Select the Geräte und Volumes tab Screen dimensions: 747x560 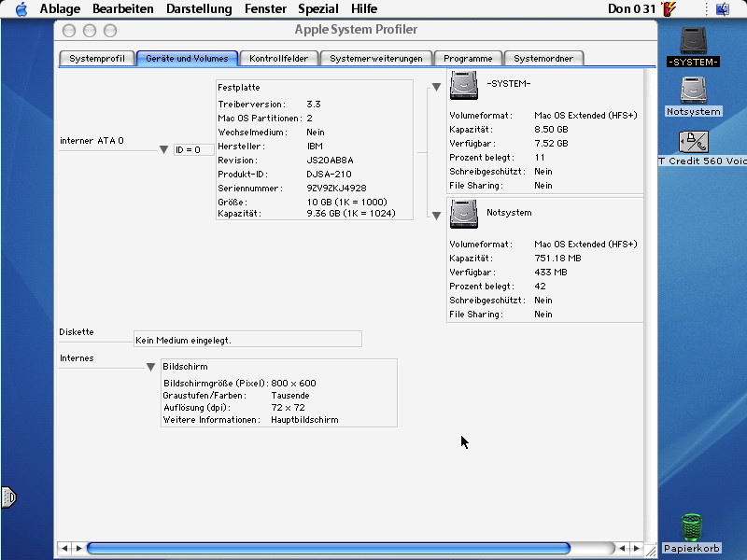187,59
